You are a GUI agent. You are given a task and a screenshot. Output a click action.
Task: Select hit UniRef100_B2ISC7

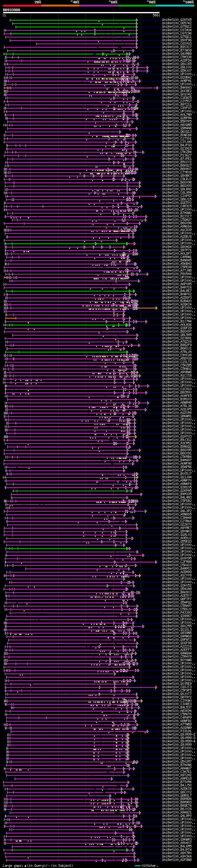[x=177, y=216]
